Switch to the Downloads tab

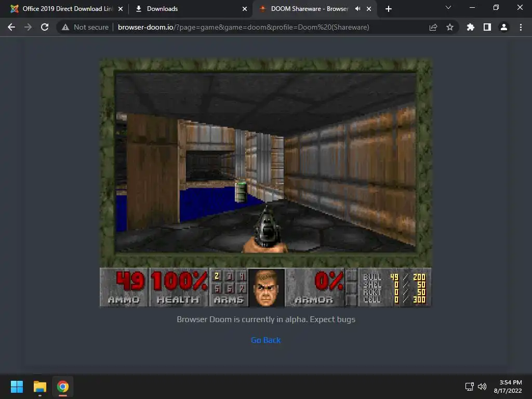click(190, 9)
